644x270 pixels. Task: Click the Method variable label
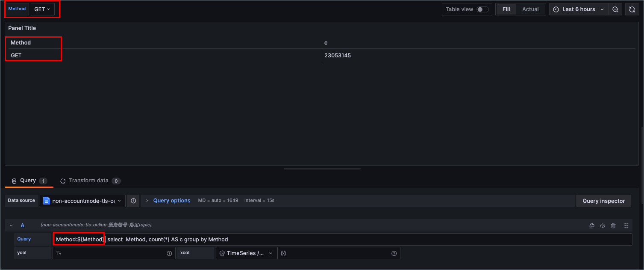click(17, 9)
